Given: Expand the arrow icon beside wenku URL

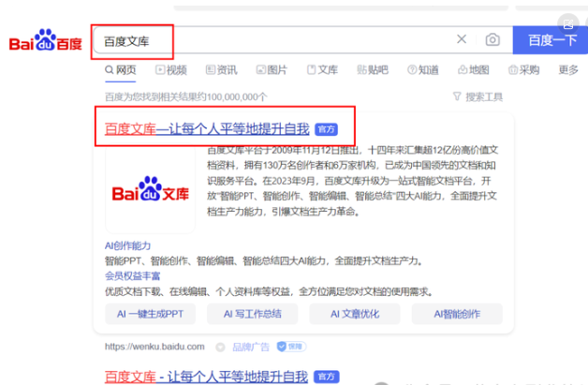Looking at the screenshot, I should pos(220,348).
